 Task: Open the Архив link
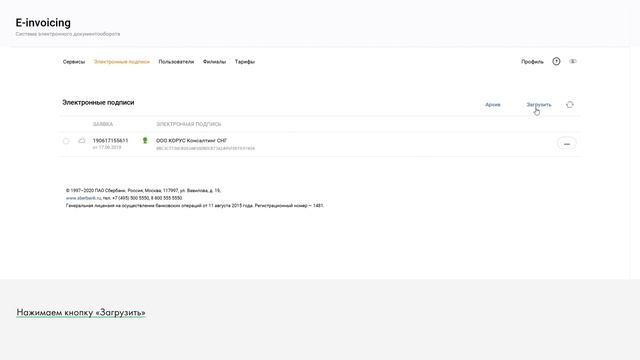coord(493,104)
